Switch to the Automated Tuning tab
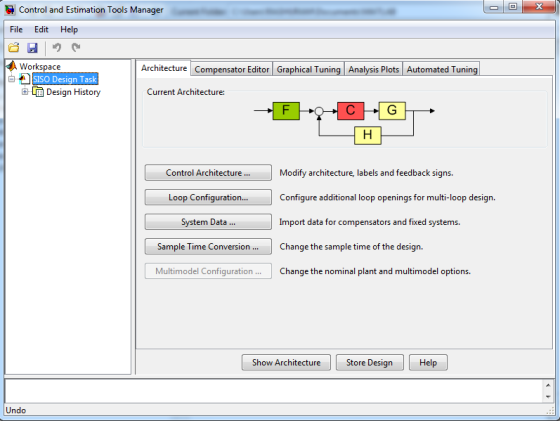 click(x=442, y=69)
